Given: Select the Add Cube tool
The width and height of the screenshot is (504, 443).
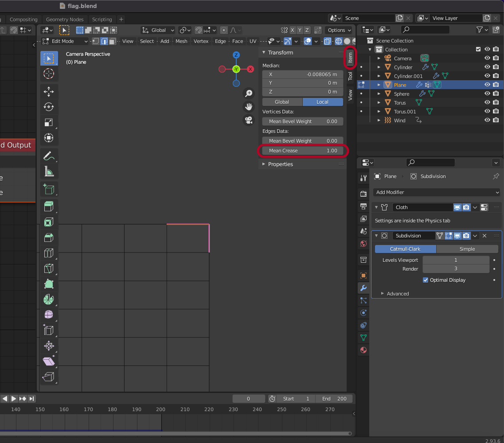Looking at the screenshot, I should [x=49, y=189].
